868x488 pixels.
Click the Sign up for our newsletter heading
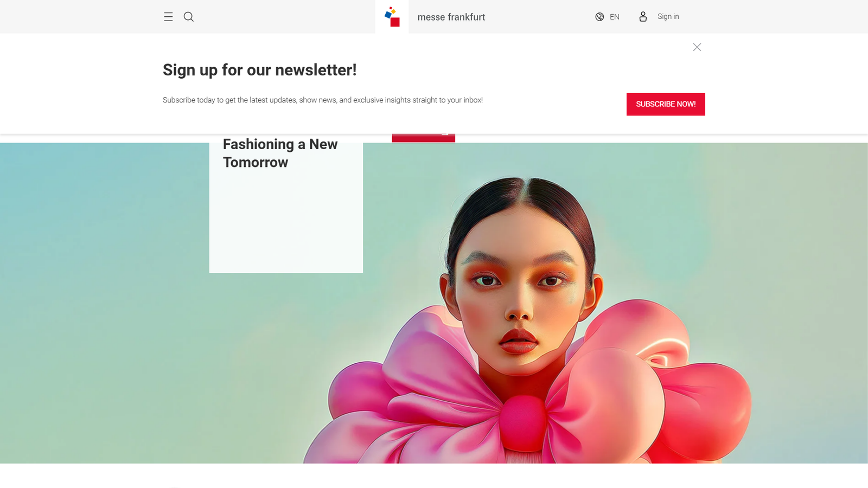(x=259, y=70)
